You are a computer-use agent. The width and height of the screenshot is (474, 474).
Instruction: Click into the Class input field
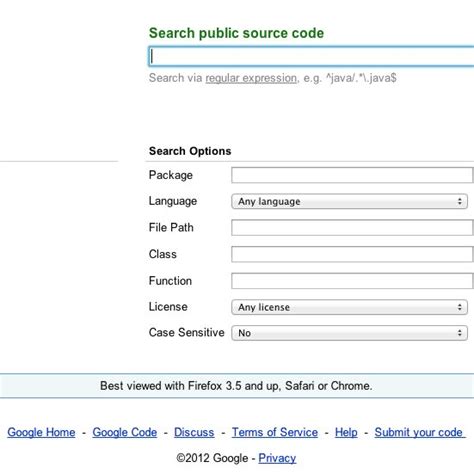(x=352, y=254)
